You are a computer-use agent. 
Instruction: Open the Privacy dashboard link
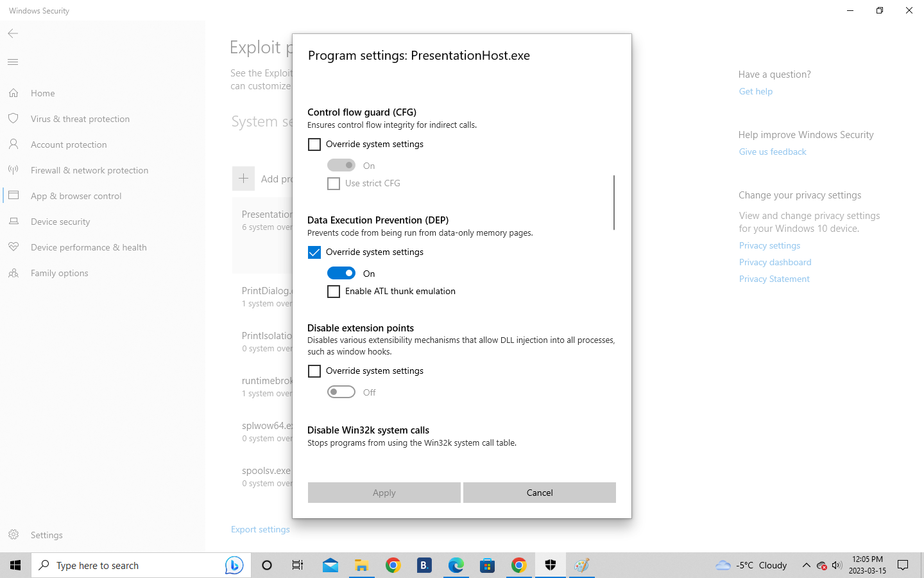pyautogui.click(x=775, y=262)
